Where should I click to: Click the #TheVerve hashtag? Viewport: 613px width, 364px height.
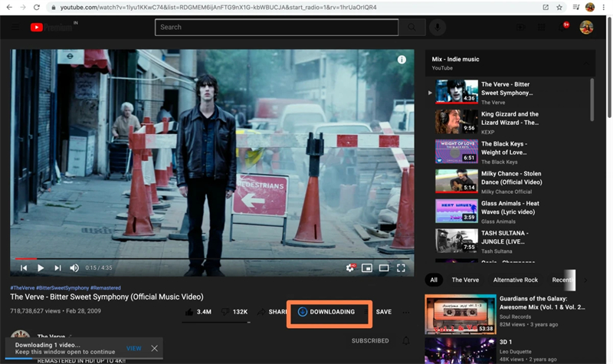(22, 288)
